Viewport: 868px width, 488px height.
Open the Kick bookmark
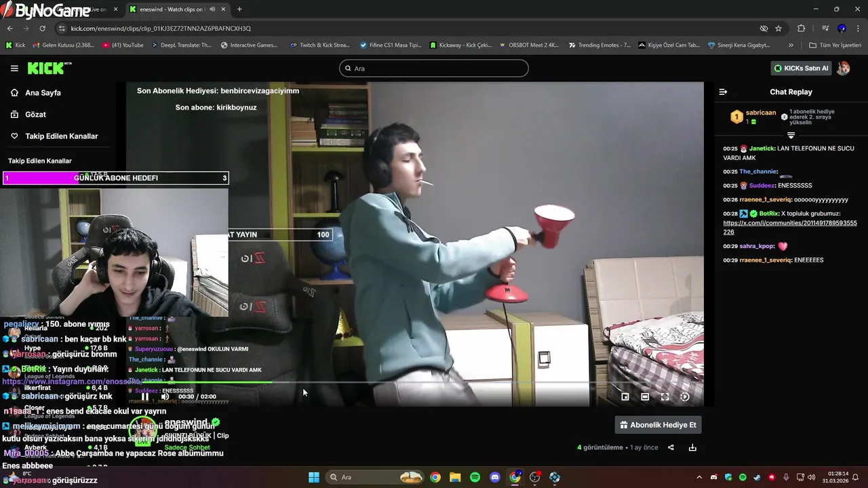point(16,45)
